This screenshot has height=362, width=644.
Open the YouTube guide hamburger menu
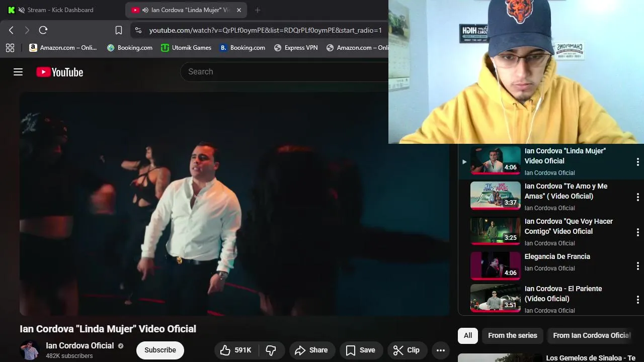18,72
